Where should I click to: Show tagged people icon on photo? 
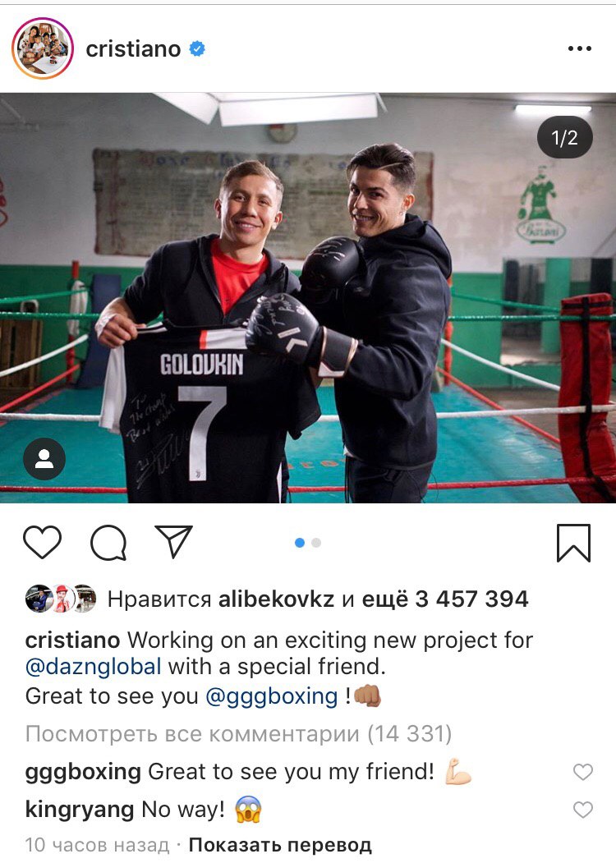[x=44, y=459]
